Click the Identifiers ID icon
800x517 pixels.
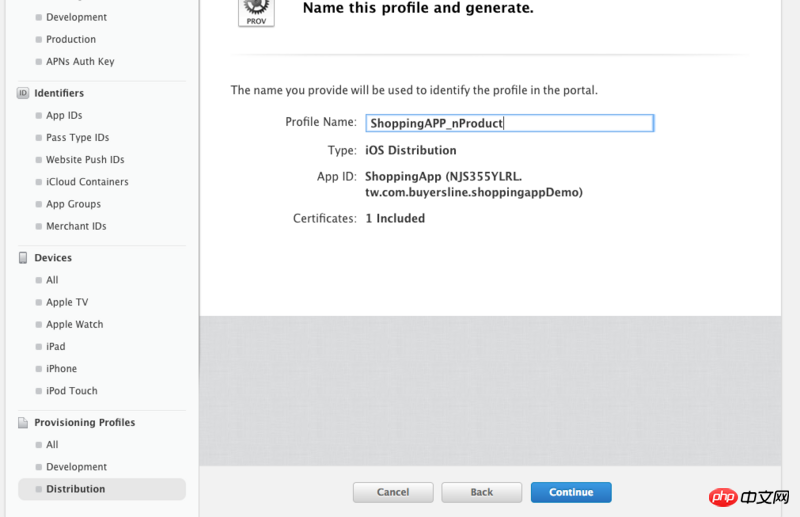pos(23,93)
